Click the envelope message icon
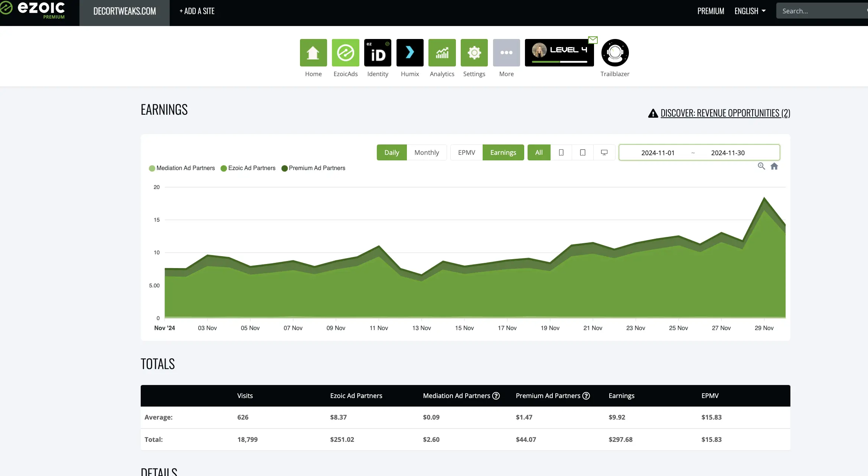868x476 pixels. click(593, 40)
